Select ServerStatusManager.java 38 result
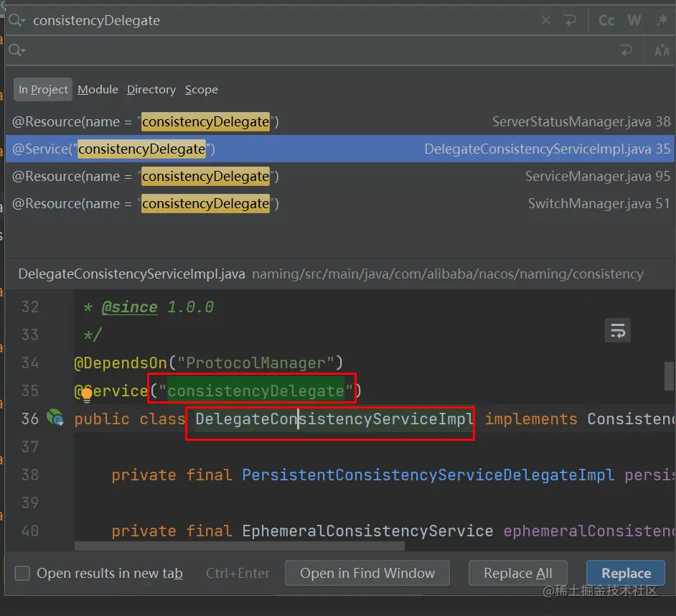Screen dimensions: 676x616 (340, 121)
